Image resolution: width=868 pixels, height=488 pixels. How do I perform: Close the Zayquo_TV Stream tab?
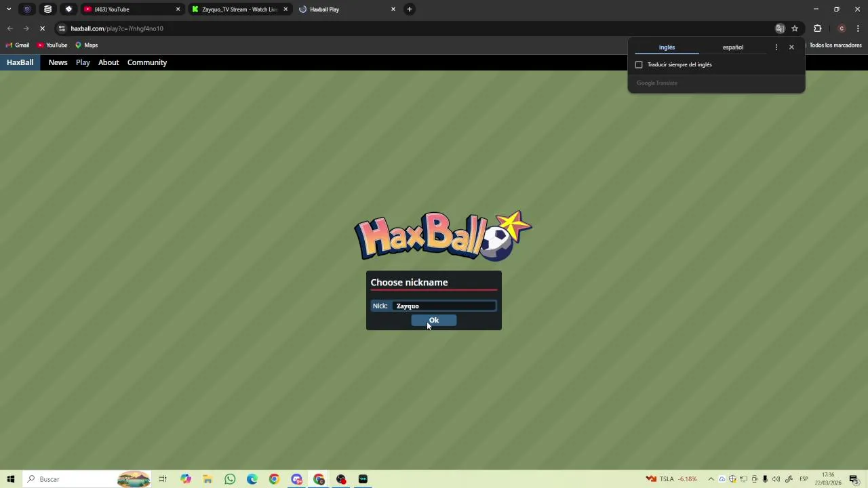pyautogui.click(x=285, y=9)
